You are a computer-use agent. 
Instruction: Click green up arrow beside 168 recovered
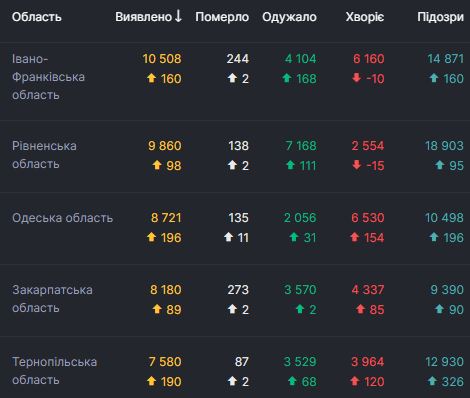pyautogui.click(x=287, y=78)
